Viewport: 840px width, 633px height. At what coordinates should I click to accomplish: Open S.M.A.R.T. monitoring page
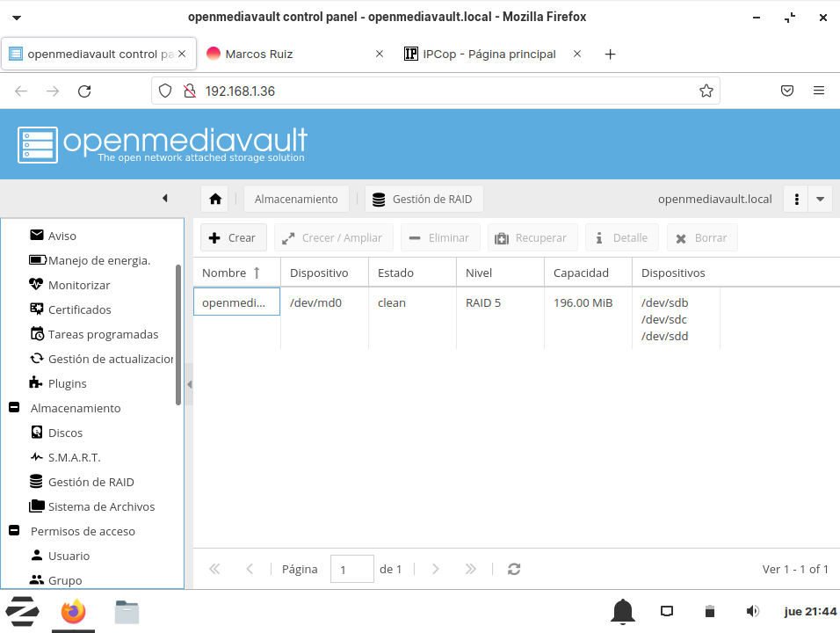point(74,457)
